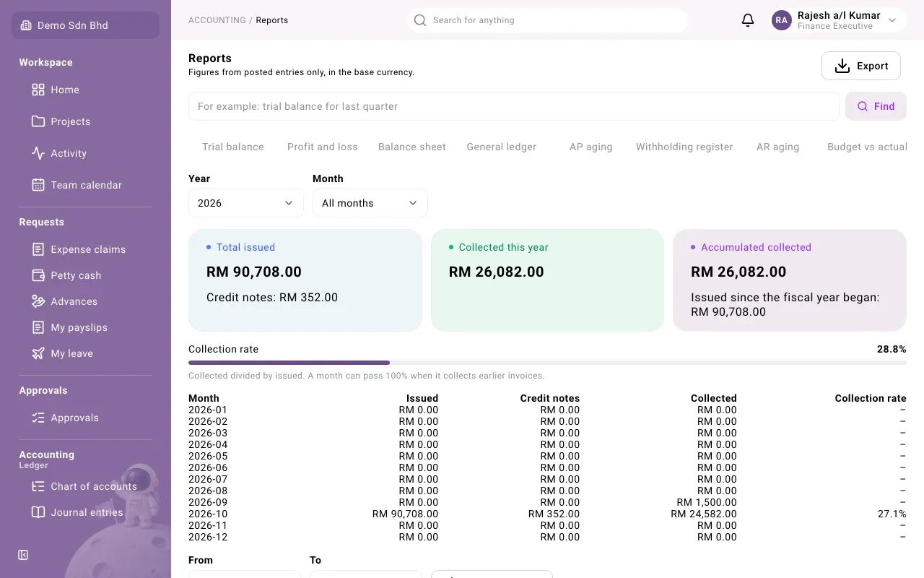Click the My leave airplane icon
This screenshot has height=578, width=924.
(x=38, y=353)
